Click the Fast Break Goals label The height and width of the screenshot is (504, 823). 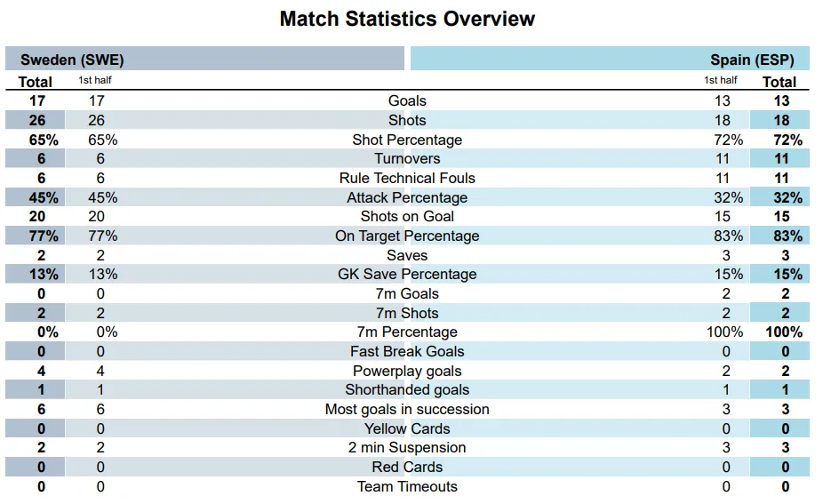407,351
